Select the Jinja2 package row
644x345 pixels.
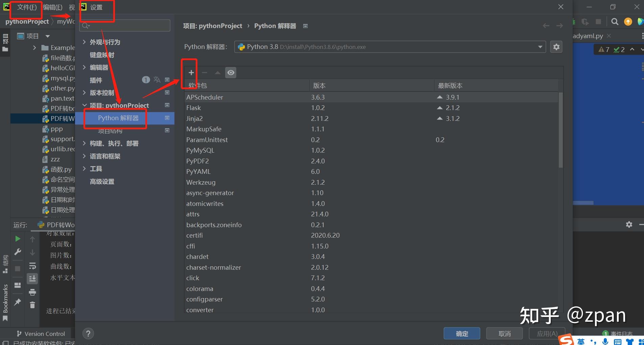click(371, 118)
